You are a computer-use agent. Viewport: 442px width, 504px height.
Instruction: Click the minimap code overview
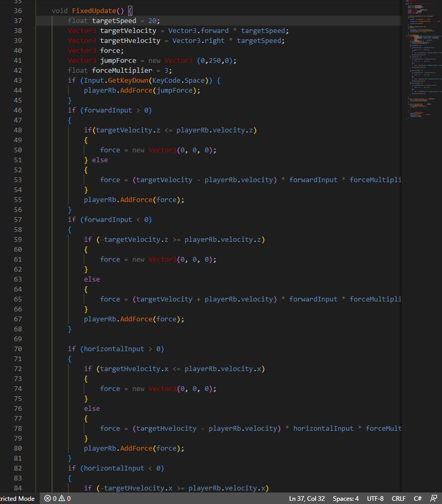[421, 58]
